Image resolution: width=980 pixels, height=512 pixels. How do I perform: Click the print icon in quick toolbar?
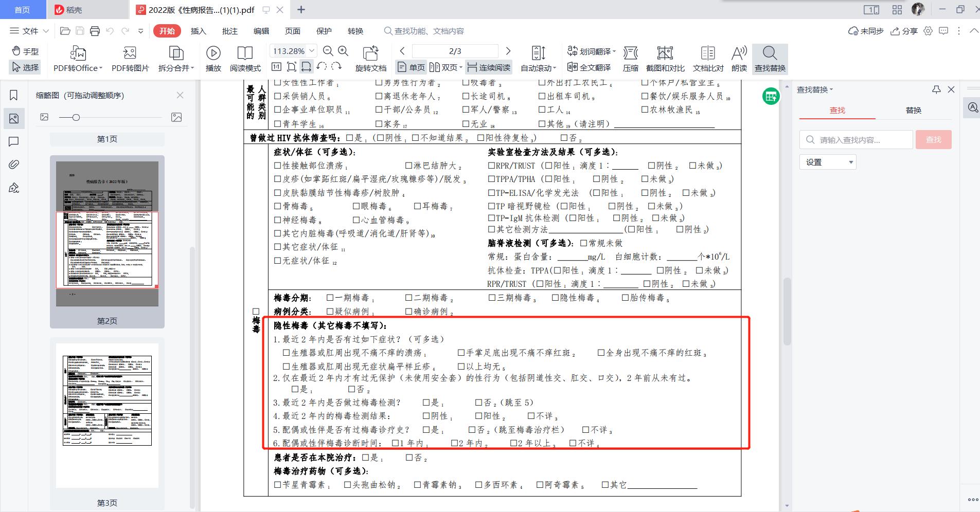pos(95,31)
